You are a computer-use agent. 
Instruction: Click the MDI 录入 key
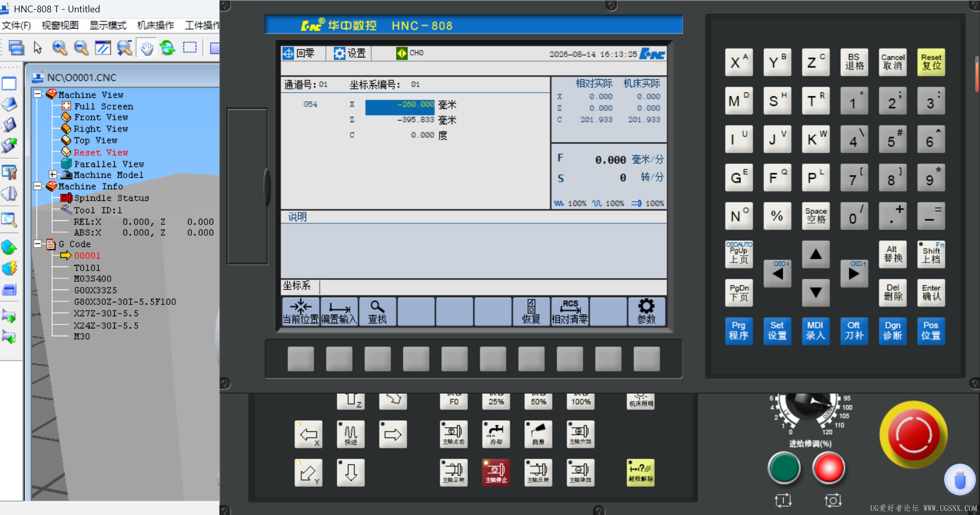pyautogui.click(x=815, y=331)
